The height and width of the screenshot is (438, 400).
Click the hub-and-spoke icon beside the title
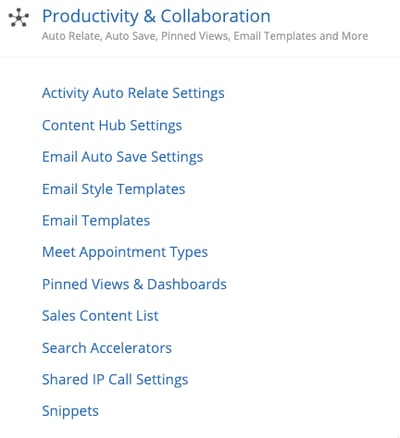pos(19,17)
